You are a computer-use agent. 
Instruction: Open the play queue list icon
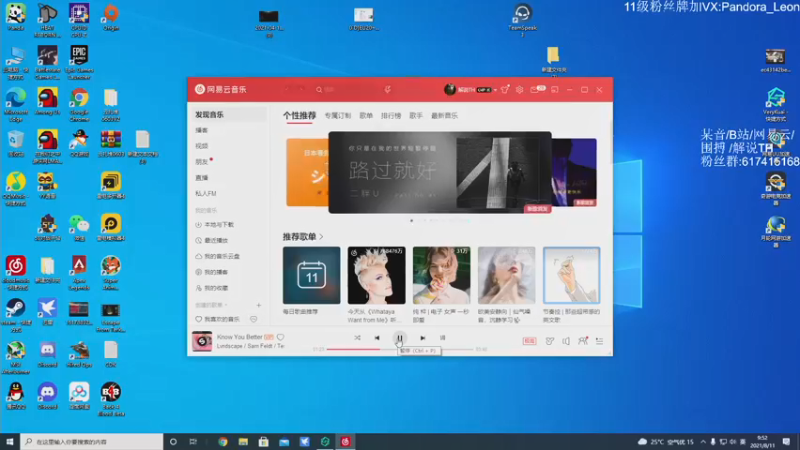[599, 341]
